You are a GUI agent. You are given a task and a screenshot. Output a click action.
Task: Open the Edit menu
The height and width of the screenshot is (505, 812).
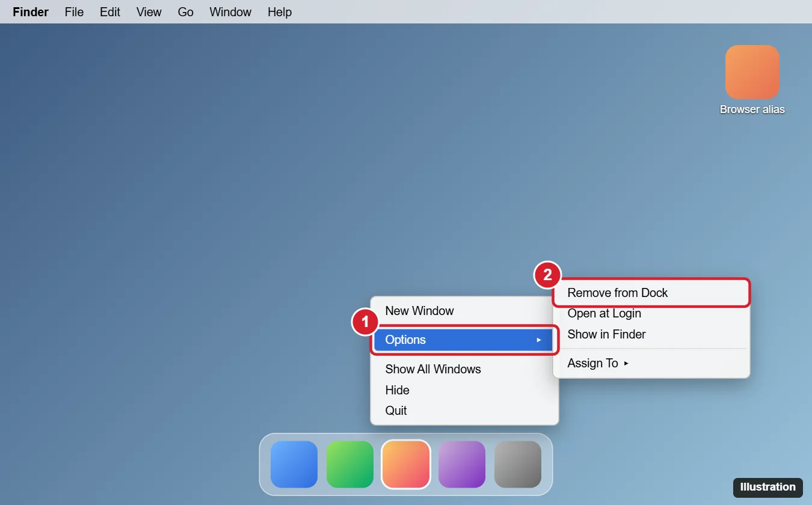click(110, 12)
